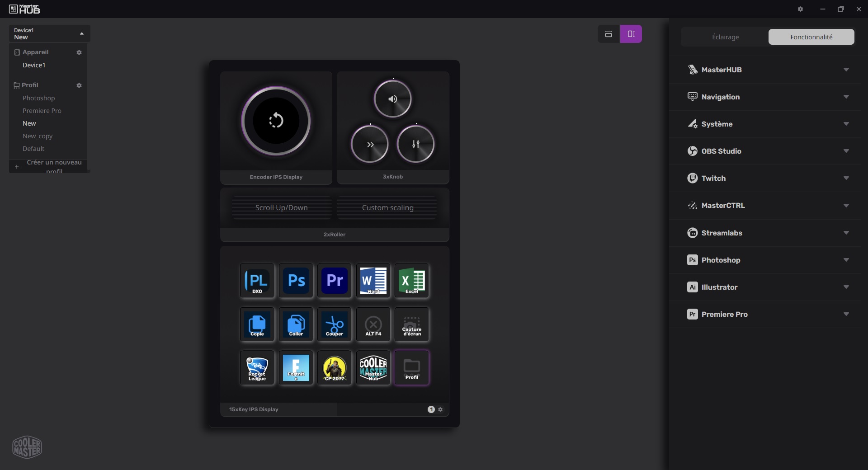Click the ALT F4 key icon

(373, 324)
